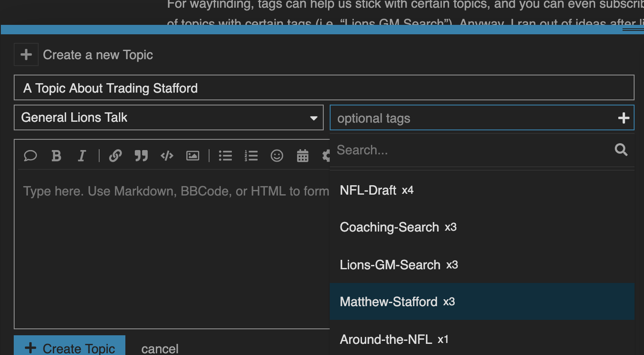
Task: Insert a hyperlink using the link icon
Action: point(115,156)
